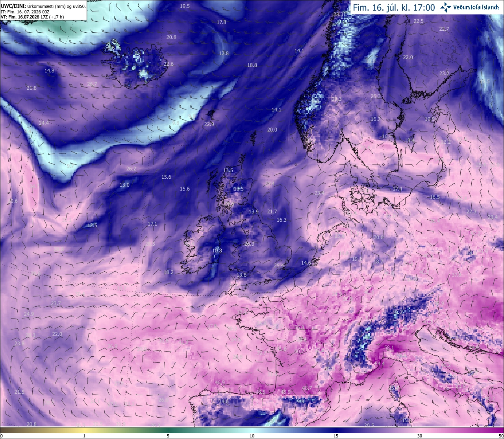Click the VT: Fim. 16.07.2026 17Z line
Image resolution: width=504 pixels, height=439 pixels.
tap(32, 17)
